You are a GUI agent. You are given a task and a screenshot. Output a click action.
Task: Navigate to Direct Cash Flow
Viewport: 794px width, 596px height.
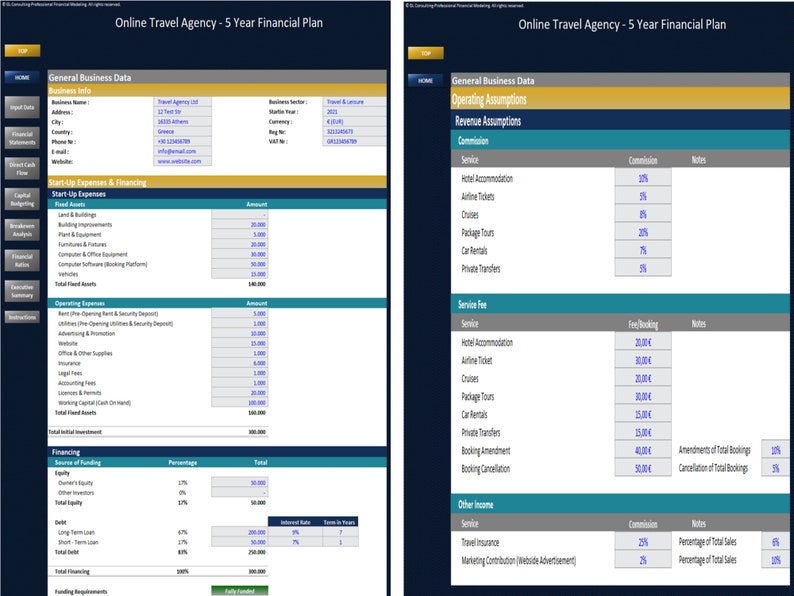(x=22, y=168)
